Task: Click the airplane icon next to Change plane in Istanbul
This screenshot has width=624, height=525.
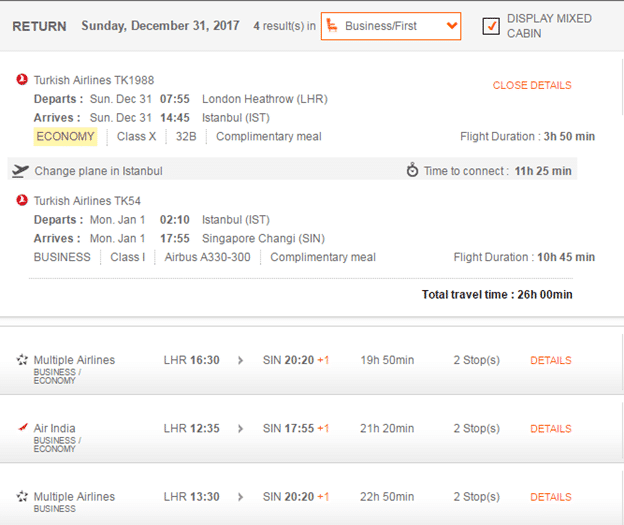Action: (20, 171)
